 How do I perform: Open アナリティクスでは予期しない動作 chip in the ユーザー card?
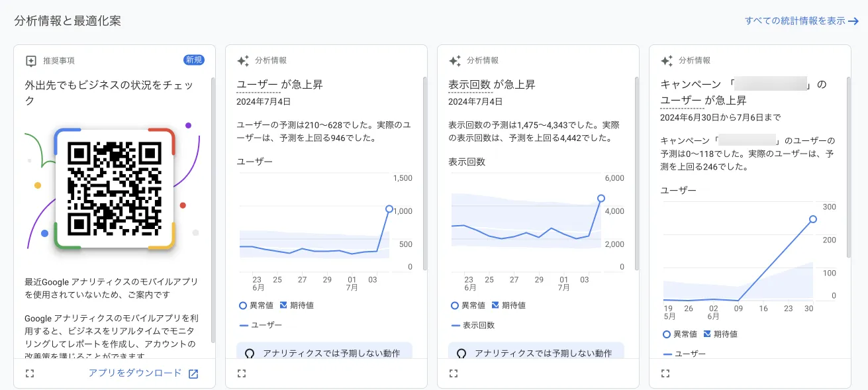pyautogui.click(x=324, y=350)
